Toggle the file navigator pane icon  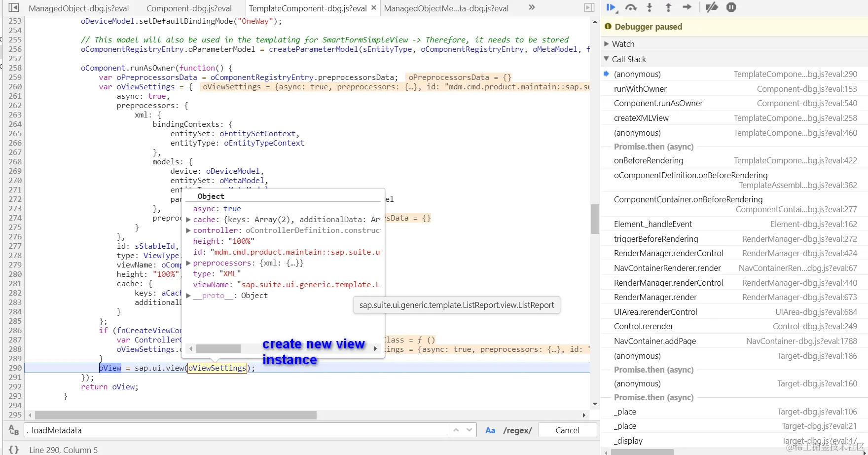(14, 8)
